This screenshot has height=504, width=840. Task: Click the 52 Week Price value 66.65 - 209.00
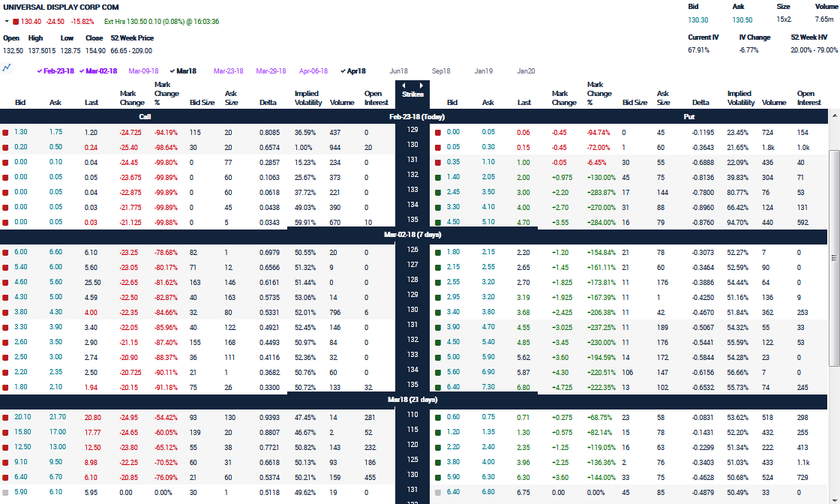[x=131, y=51]
